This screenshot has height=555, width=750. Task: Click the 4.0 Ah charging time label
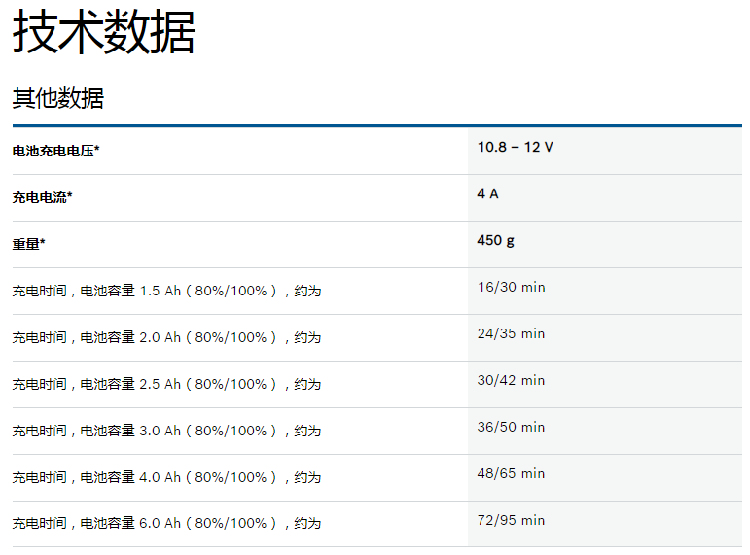tap(166, 477)
